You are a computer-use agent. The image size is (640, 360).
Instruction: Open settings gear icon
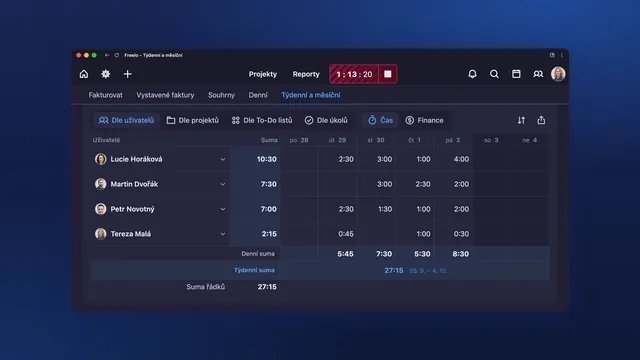106,74
